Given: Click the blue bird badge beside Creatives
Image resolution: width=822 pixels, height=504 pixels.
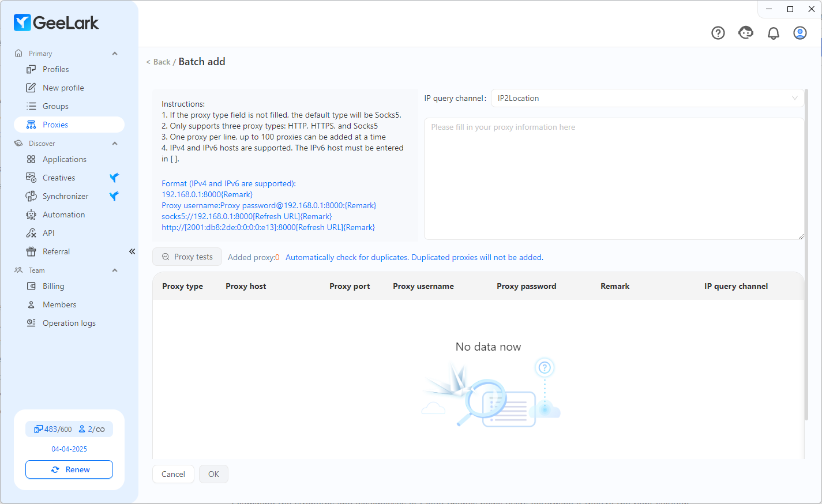Looking at the screenshot, I should [114, 178].
